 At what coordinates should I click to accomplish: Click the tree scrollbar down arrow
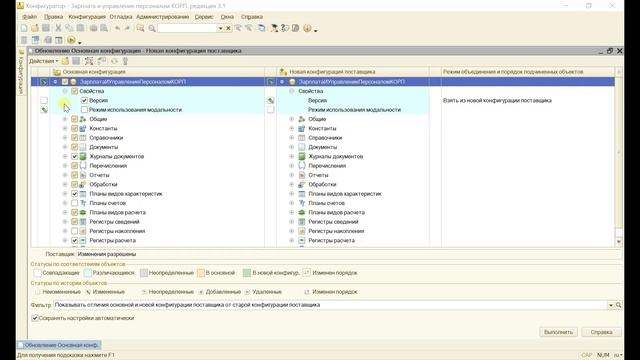(x=619, y=242)
